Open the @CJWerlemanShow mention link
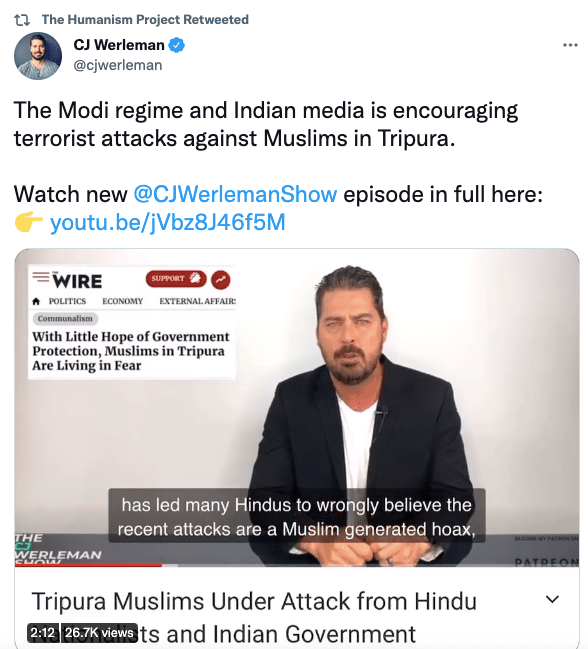The image size is (588, 649). pos(235,194)
